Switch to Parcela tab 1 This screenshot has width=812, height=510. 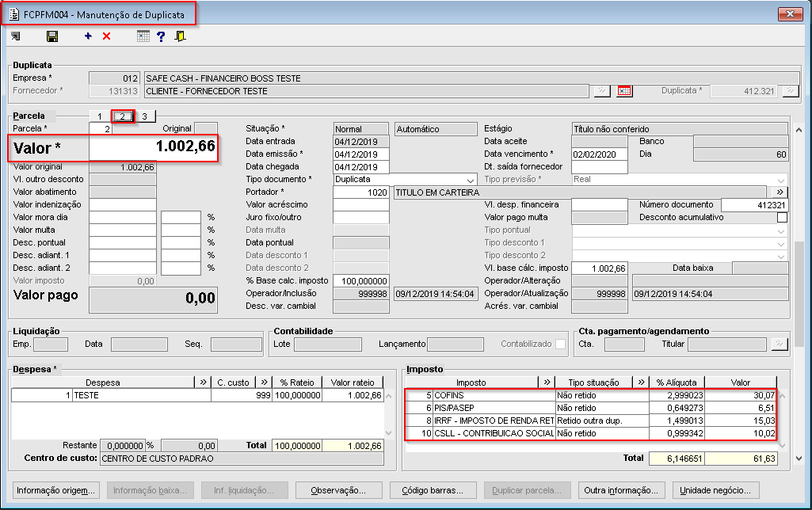coord(100,117)
